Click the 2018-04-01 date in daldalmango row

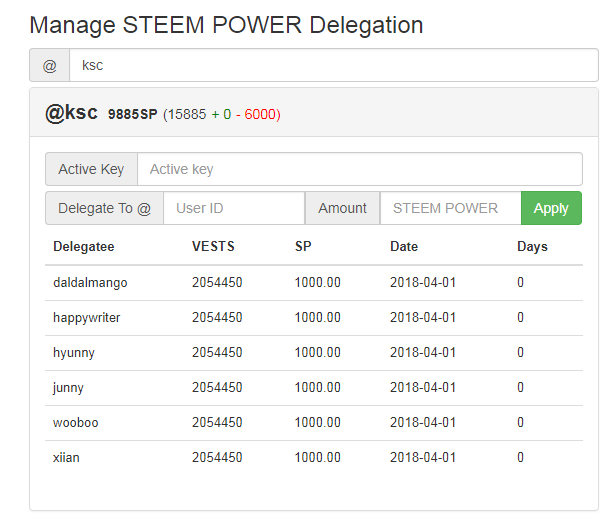423,283
